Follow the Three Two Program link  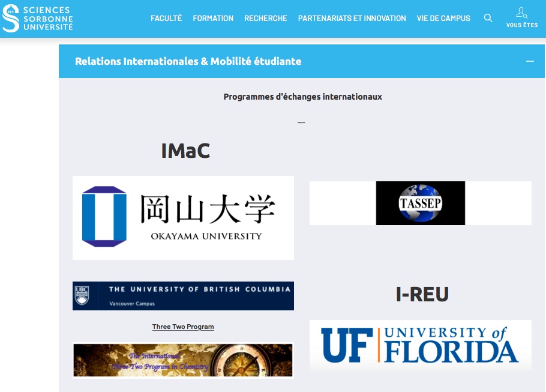pyautogui.click(x=183, y=327)
